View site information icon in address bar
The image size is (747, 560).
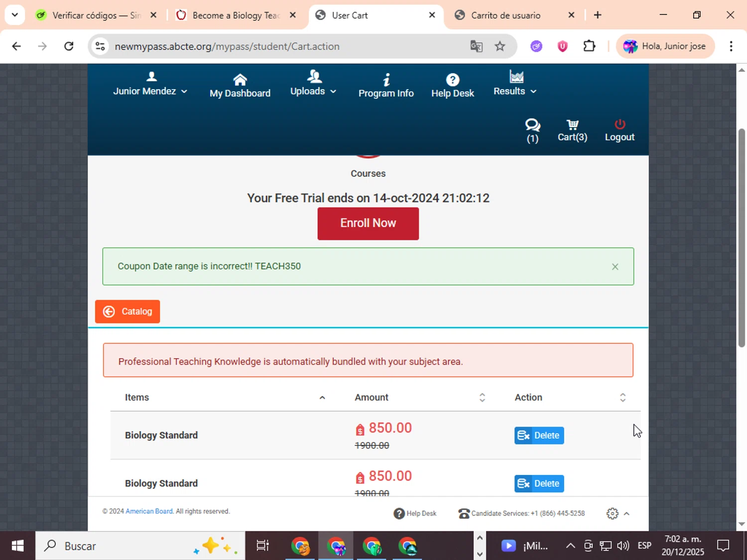click(x=100, y=46)
